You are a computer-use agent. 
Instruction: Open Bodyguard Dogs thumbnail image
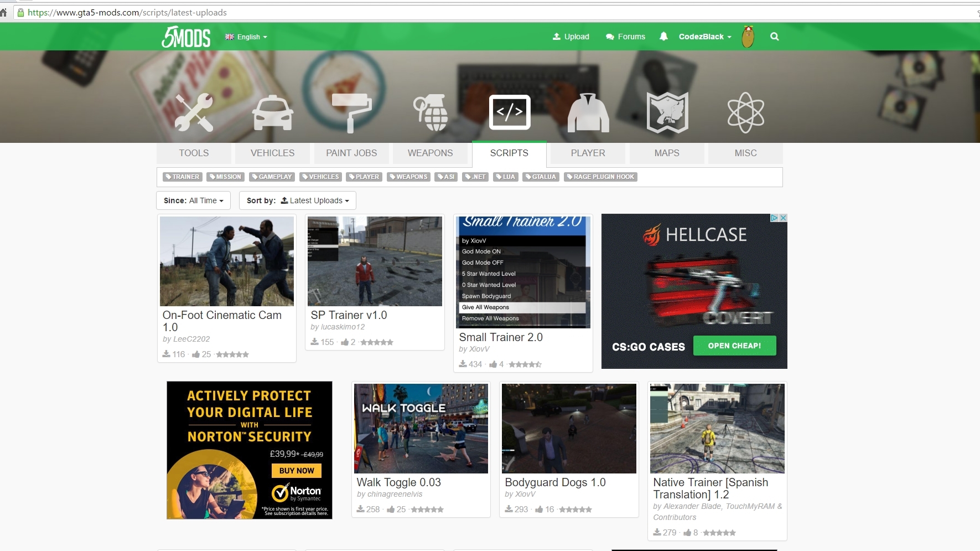(569, 429)
